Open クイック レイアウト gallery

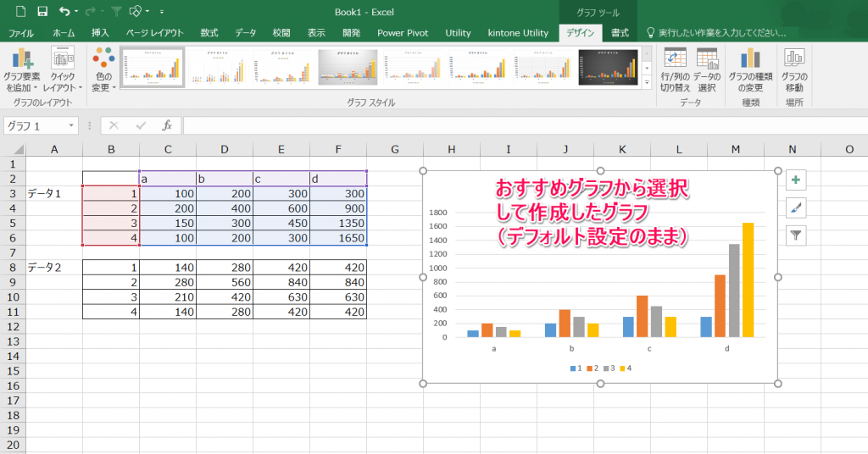click(x=63, y=70)
